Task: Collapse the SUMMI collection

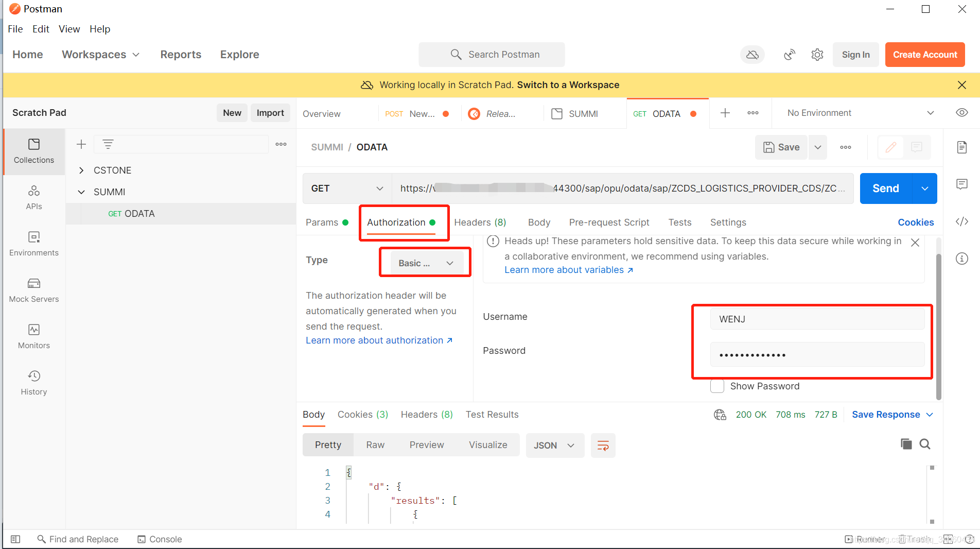Action: click(x=81, y=192)
